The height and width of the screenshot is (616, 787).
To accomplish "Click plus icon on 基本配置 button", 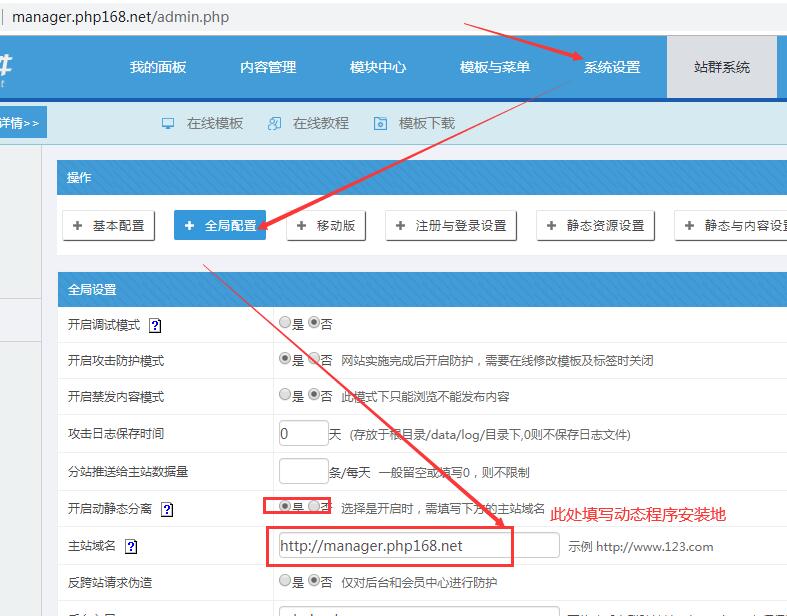I will pyautogui.click(x=78, y=226).
